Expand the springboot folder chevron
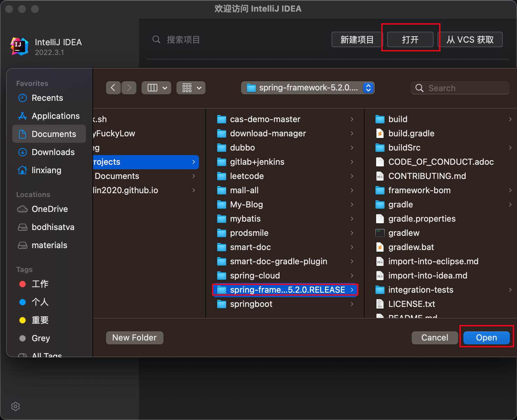Screen dimensions: 517x420 tap(352, 304)
